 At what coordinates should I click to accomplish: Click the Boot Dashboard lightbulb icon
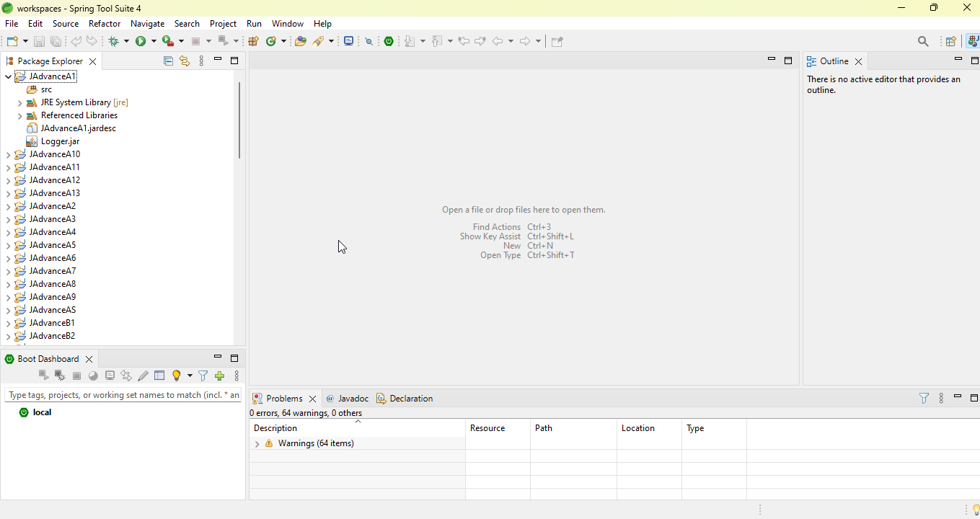click(177, 376)
